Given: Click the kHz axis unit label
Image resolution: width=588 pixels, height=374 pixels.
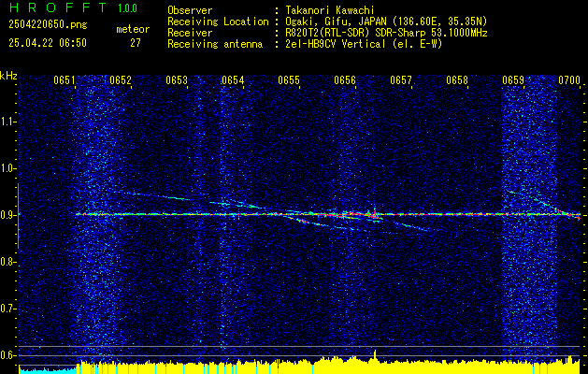Looking at the screenshot, I should click(x=8, y=76).
